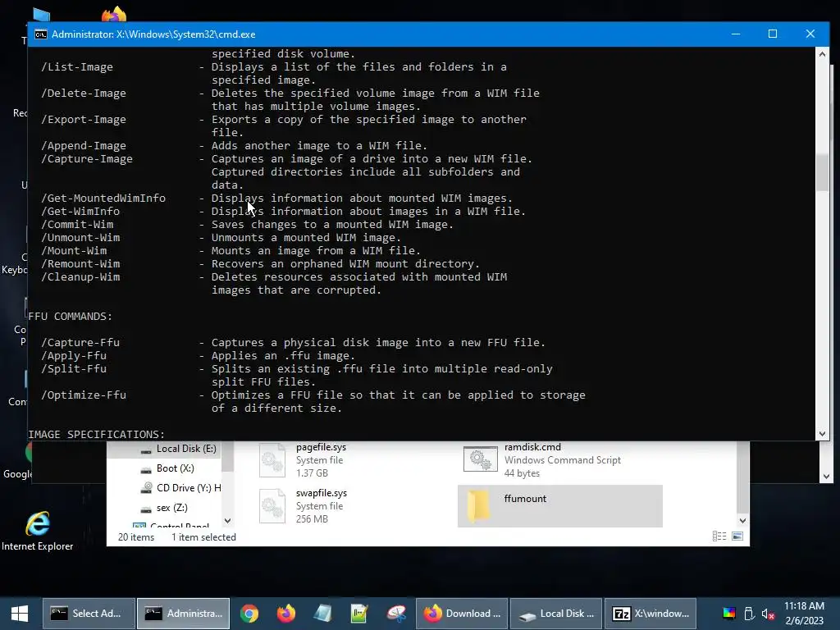Launch the Snipping Tool from taskbar

[x=396, y=614]
